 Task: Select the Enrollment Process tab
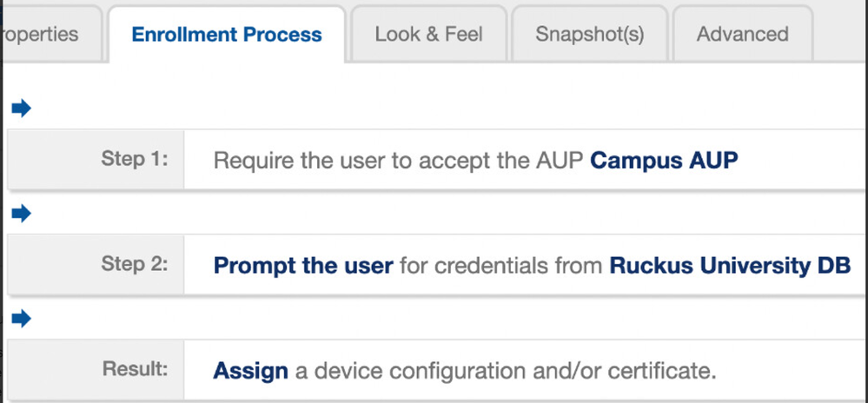click(226, 36)
